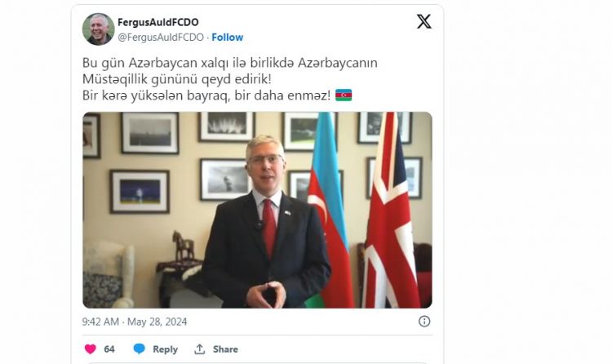Image resolution: width=612 pixels, height=364 pixels.
Task: Open the X logo link
Action: 424,21
